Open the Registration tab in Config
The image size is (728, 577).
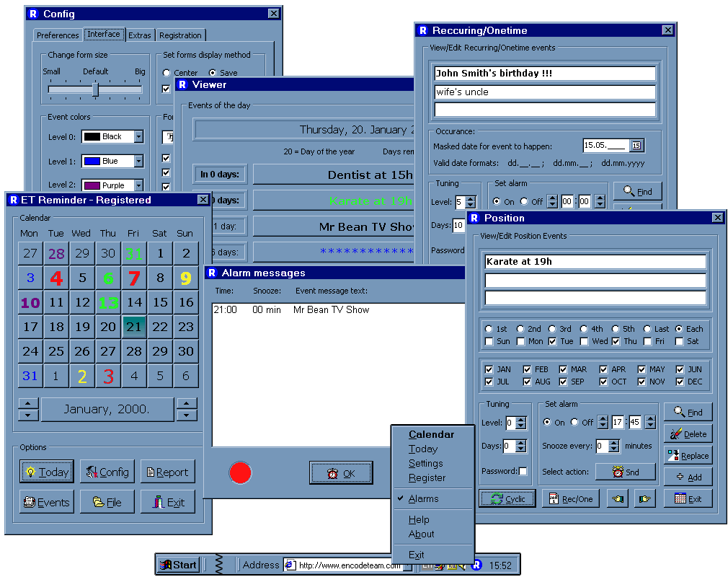tap(180, 35)
